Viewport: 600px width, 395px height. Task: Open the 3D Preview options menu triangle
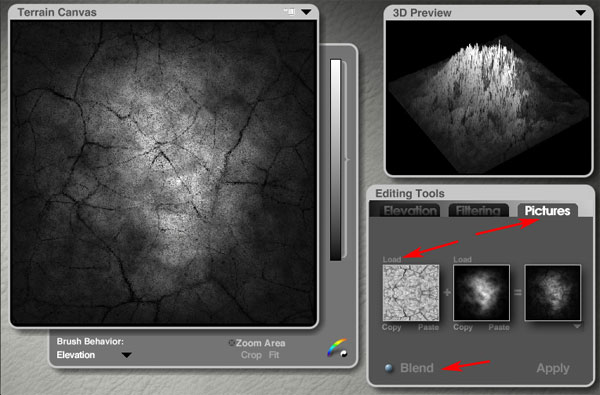point(580,13)
